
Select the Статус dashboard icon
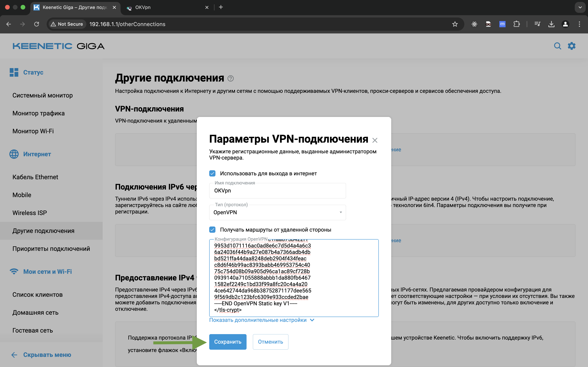(14, 72)
